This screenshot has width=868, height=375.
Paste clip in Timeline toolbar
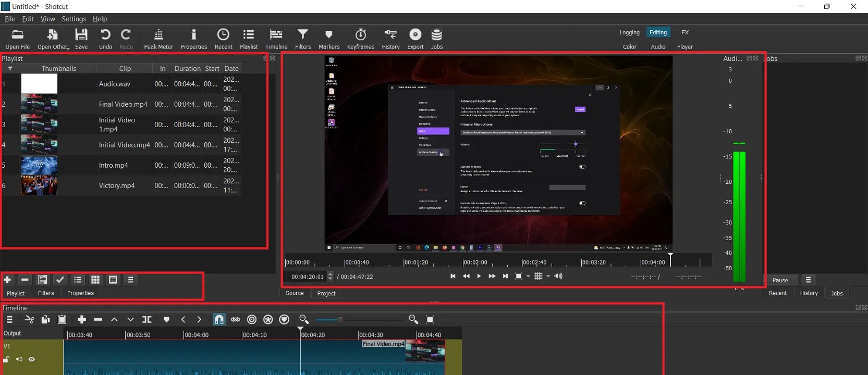(62, 319)
